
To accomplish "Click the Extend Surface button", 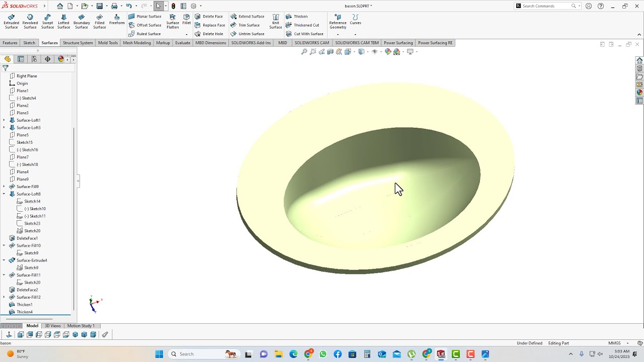I will 248,17.
